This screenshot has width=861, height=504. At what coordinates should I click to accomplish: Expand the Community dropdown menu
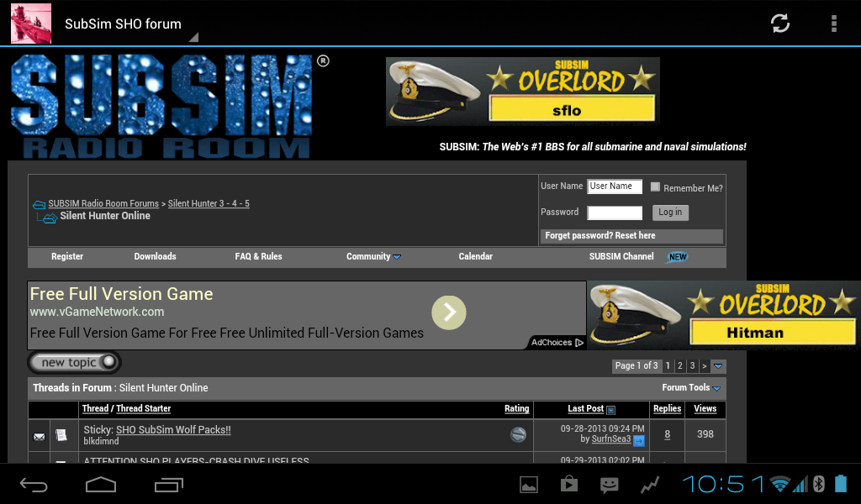(373, 256)
